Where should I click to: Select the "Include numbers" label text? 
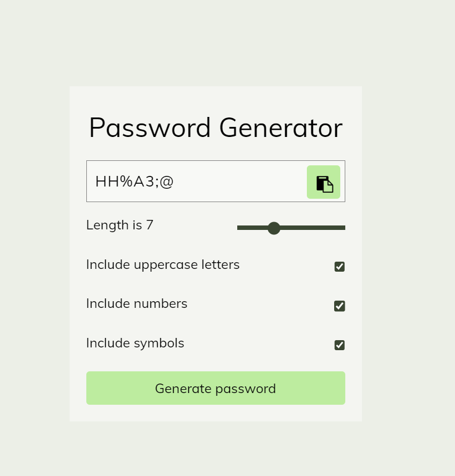tap(136, 303)
